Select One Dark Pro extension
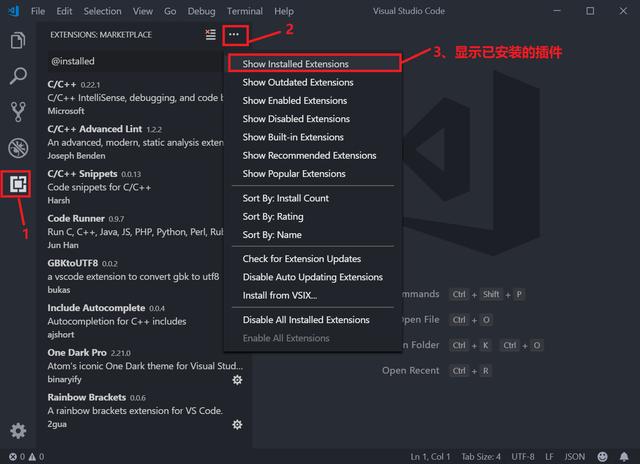 [x=145, y=365]
